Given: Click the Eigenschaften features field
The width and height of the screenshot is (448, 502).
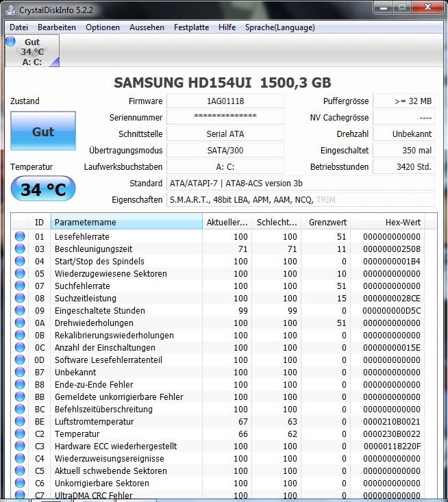Looking at the screenshot, I should 300,200.
